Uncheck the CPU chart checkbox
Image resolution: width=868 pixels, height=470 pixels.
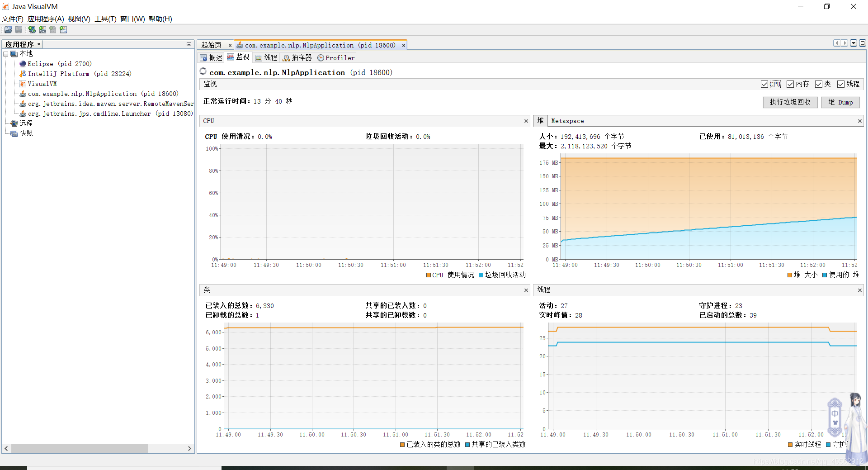[x=764, y=84]
